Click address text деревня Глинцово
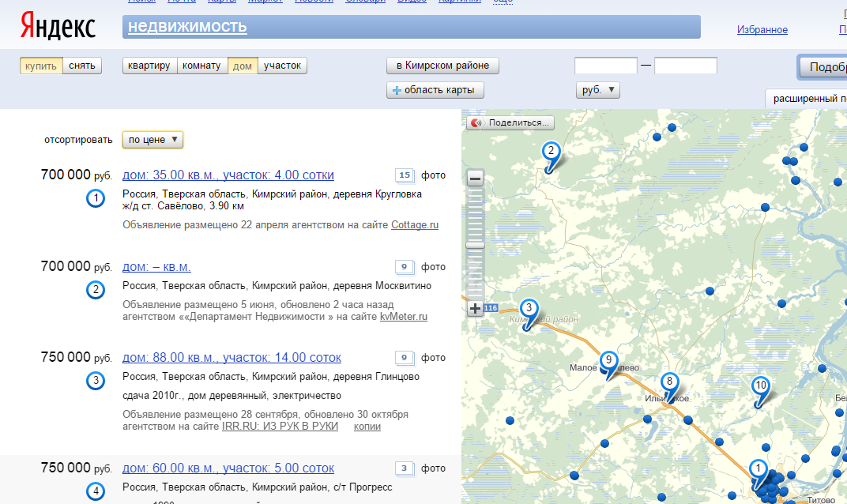The height and width of the screenshot is (504, 847). tap(376, 377)
